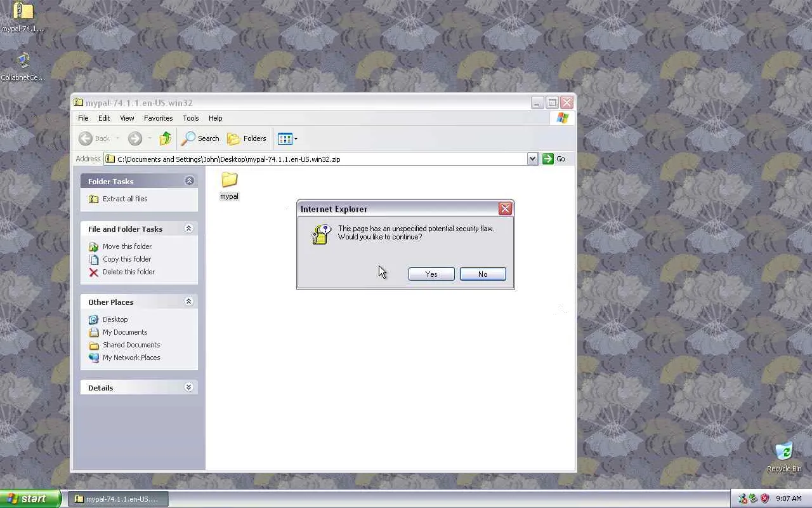Open the Windows Start menu
Image resolution: width=812 pixels, height=508 pixels.
[30, 498]
